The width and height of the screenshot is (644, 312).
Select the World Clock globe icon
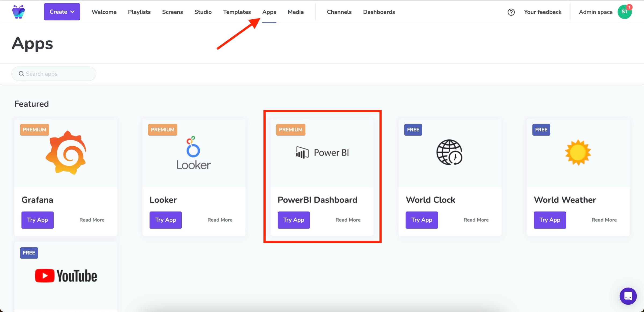tap(449, 152)
